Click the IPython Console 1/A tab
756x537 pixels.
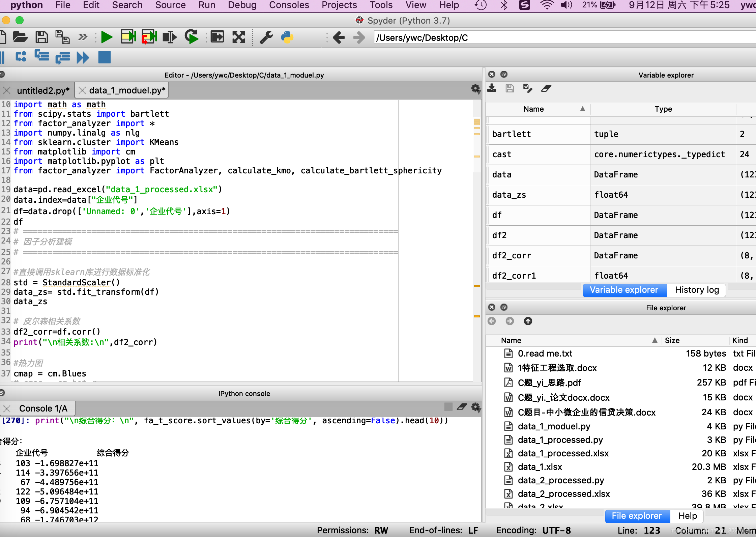(43, 407)
